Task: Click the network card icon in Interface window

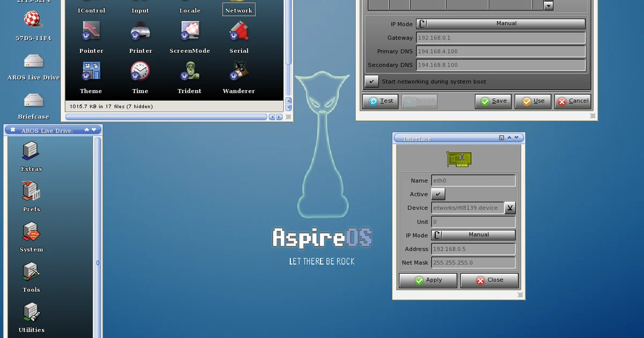Action: pos(459,159)
